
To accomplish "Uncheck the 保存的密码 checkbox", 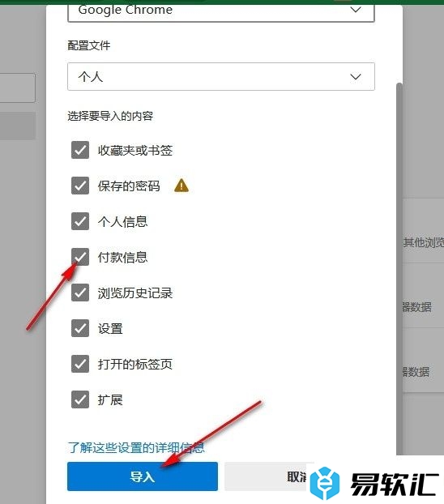I will coord(80,186).
